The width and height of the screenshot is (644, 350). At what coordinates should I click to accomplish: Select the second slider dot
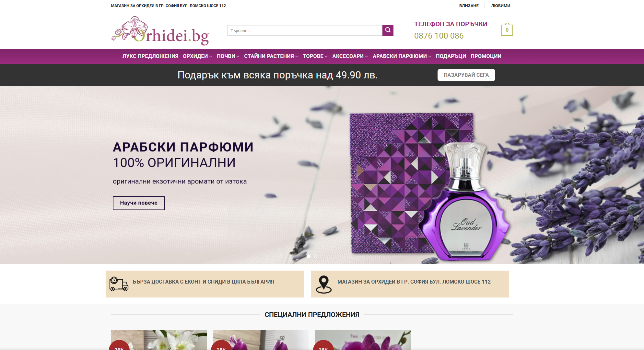click(315, 256)
